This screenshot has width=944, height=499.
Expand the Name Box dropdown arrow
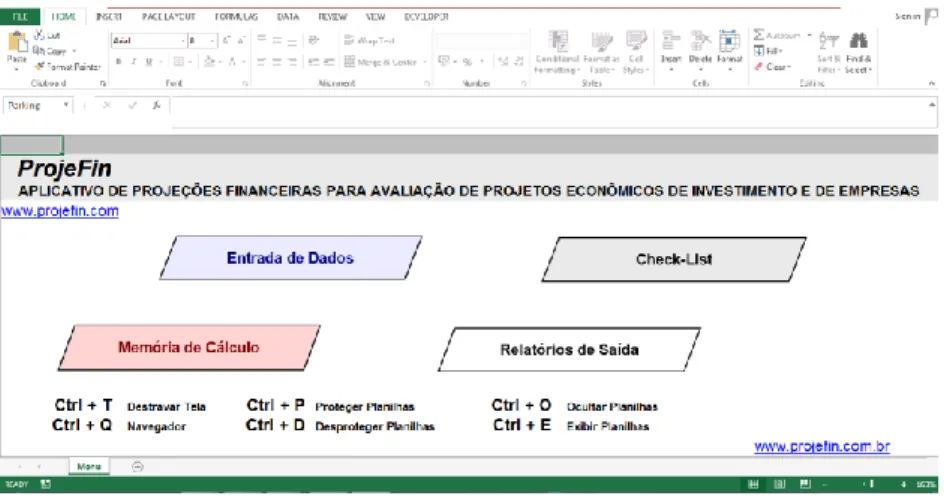66,105
